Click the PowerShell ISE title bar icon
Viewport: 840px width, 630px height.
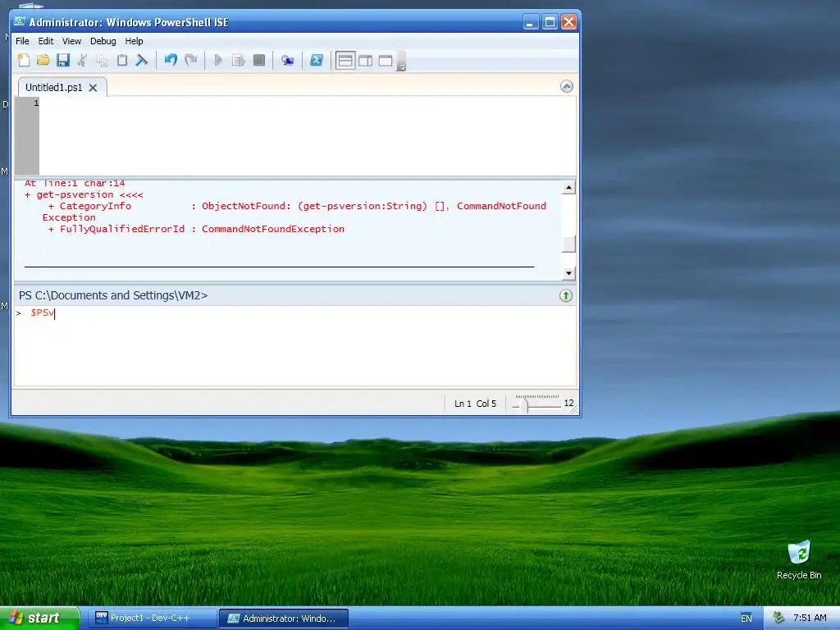click(20, 22)
